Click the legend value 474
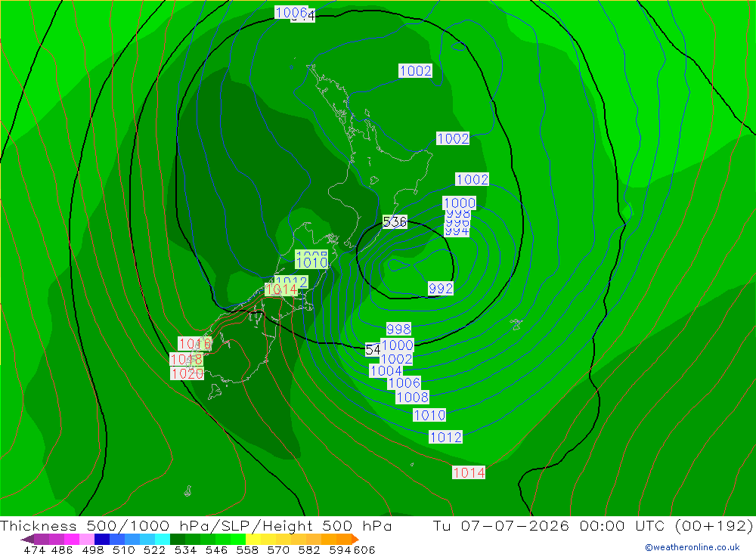This screenshot has height=554, width=756. pyautogui.click(x=34, y=549)
